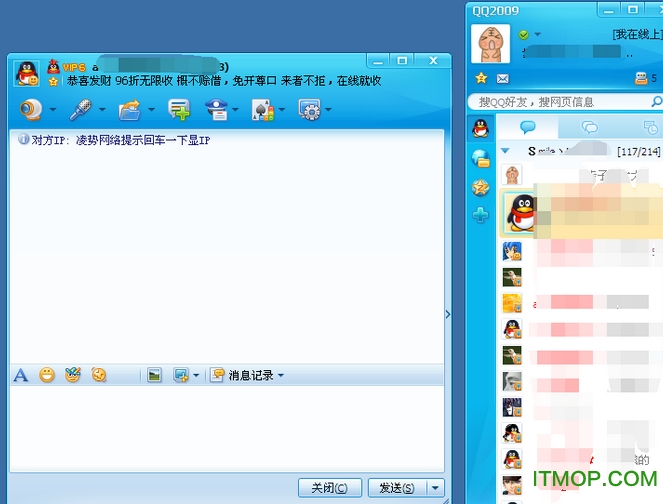Viewport: 663px width, 504px height.
Task: Select highlighted penguin contact in friends list
Action: [x=580, y=214]
